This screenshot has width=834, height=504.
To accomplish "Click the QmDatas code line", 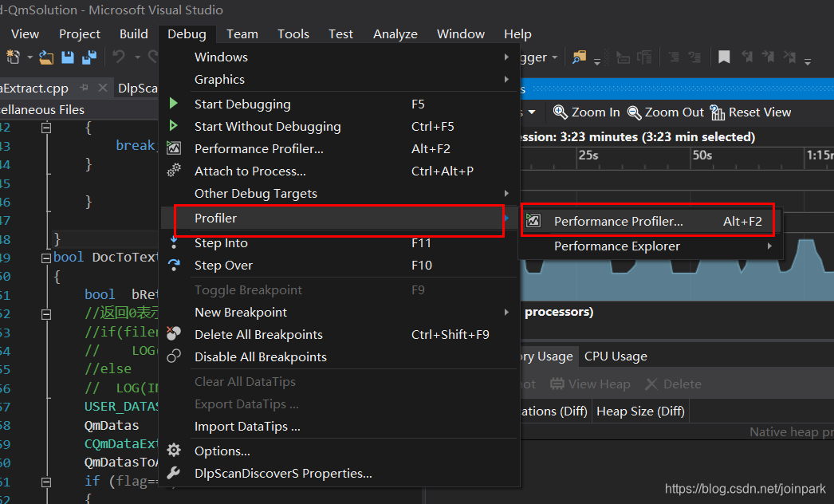I will [112, 425].
